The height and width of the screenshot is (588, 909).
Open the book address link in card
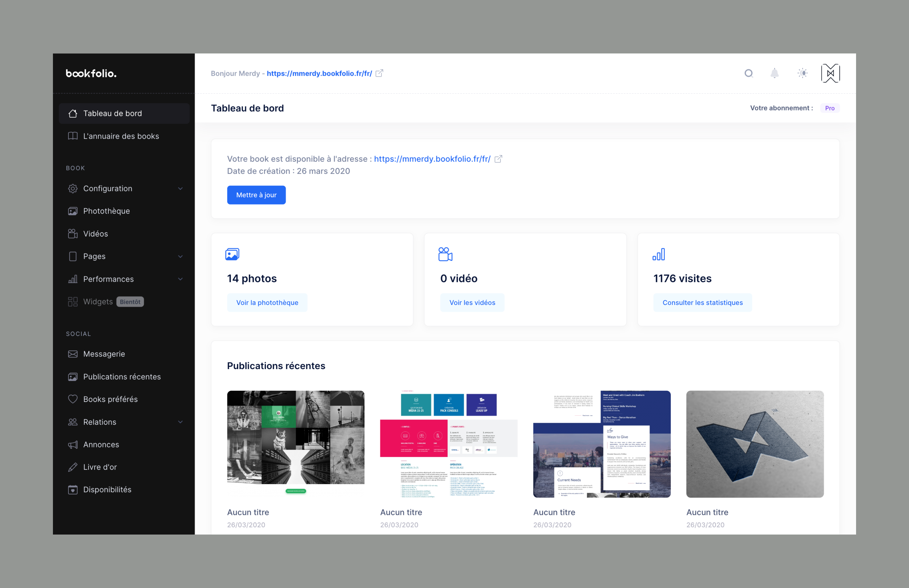click(432, 159)
